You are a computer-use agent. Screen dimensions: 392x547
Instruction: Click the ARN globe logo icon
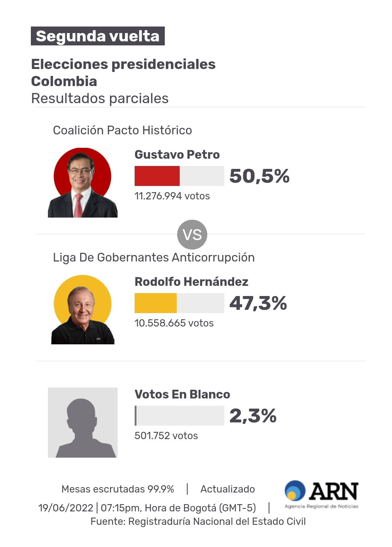click(295, 491)
